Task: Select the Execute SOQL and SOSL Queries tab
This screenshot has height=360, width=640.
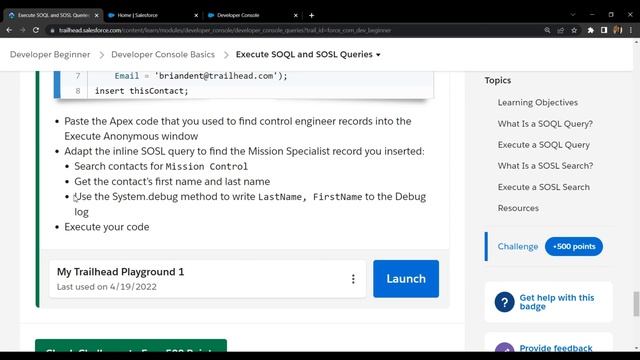Action: [x=53, y=16]
